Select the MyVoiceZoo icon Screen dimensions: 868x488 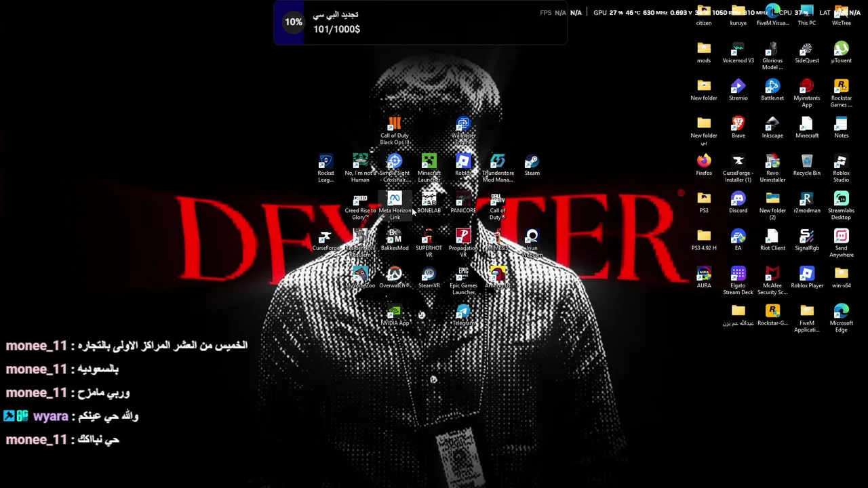[360, 278]
